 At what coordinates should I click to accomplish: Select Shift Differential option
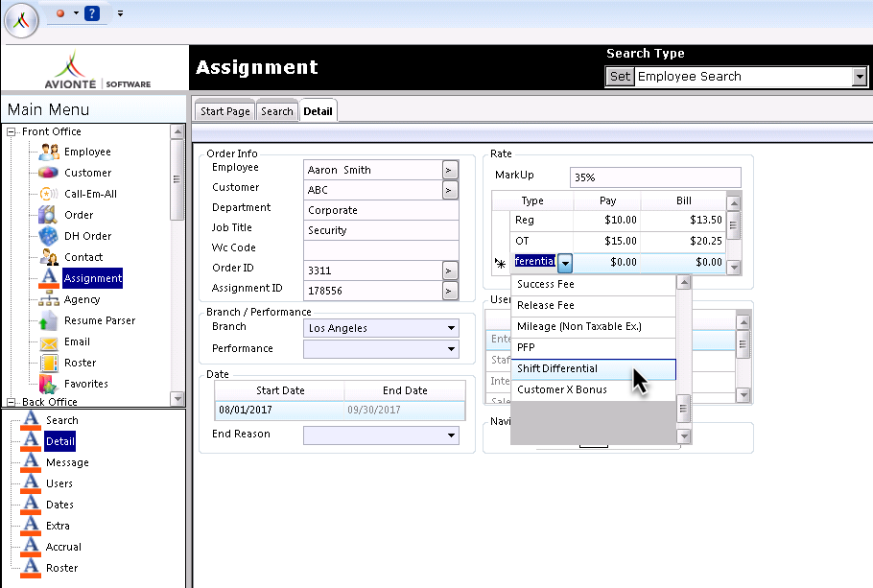(594, 369)
